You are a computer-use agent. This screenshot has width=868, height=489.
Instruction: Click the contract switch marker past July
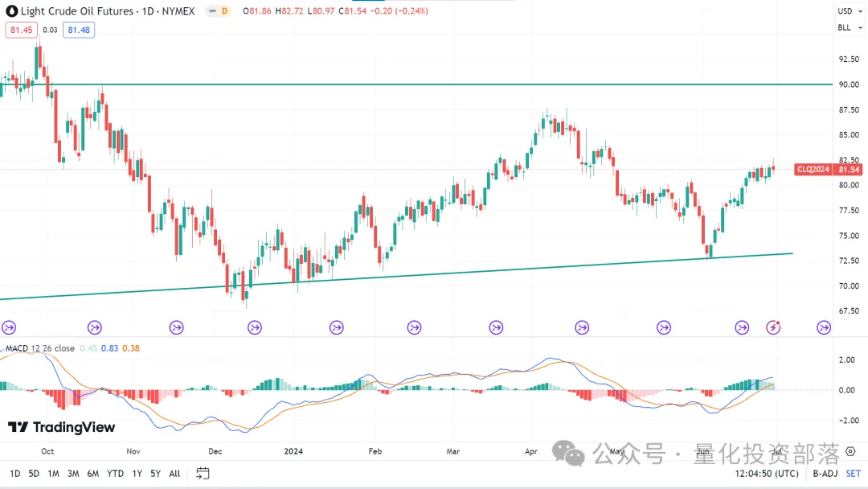(824, 327)
